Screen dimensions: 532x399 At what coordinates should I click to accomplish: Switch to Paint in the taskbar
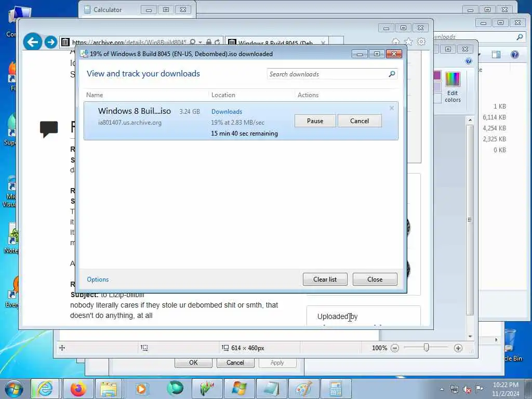(303, 389)
